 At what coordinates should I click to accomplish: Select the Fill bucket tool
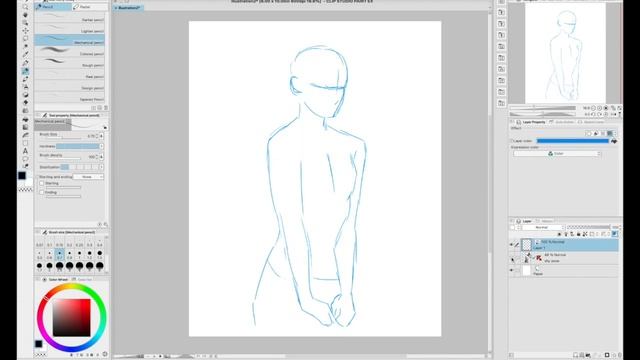(25, 119)
